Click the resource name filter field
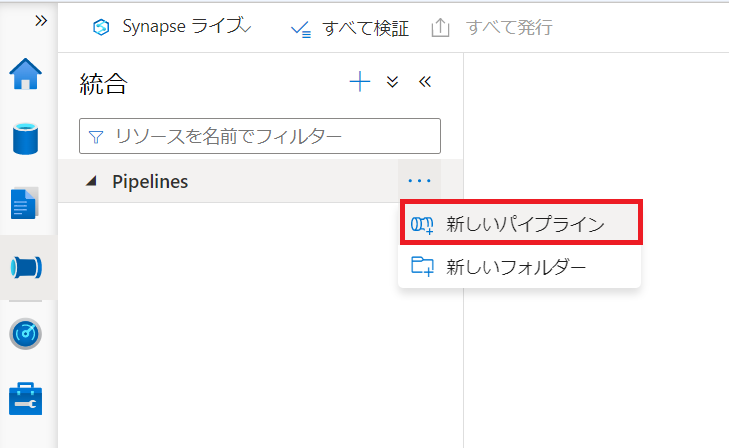Viewport: 729px width, 448px height. click(x=270, y=136)
